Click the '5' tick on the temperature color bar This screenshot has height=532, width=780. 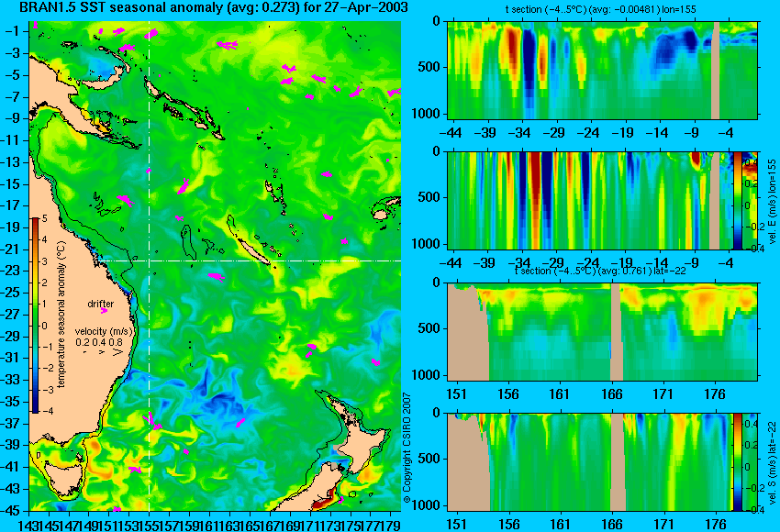[45, 218]
